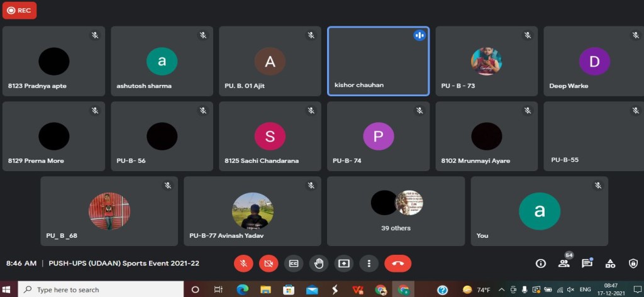Select the PU-B- 74 participant tile
The image size is (644, 297).
[x=378, y=137]
